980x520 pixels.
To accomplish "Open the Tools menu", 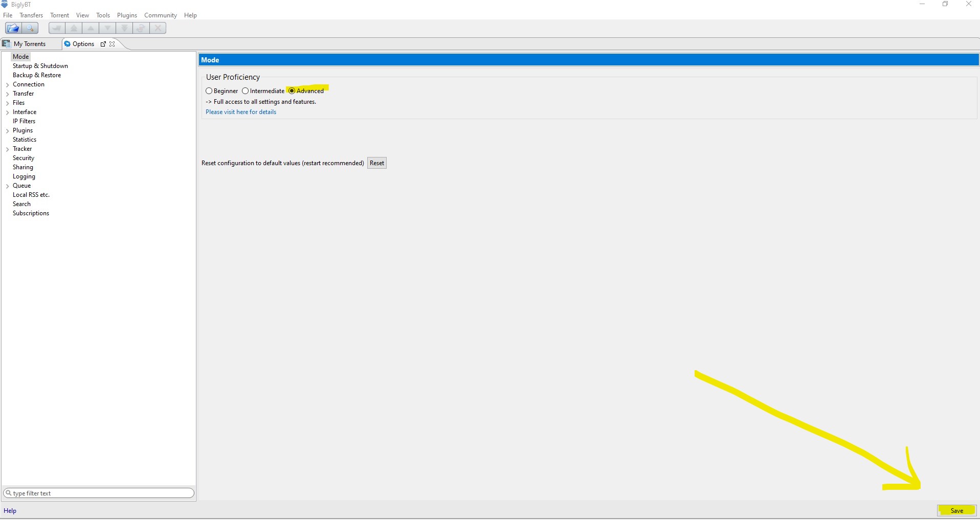I will click(x=103, y=15).
